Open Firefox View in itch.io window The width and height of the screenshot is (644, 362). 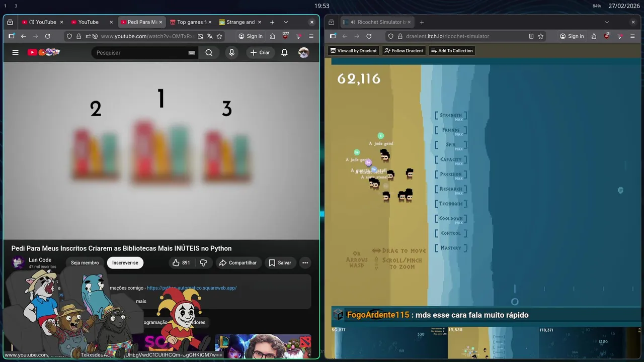click(x=332, y=22)
